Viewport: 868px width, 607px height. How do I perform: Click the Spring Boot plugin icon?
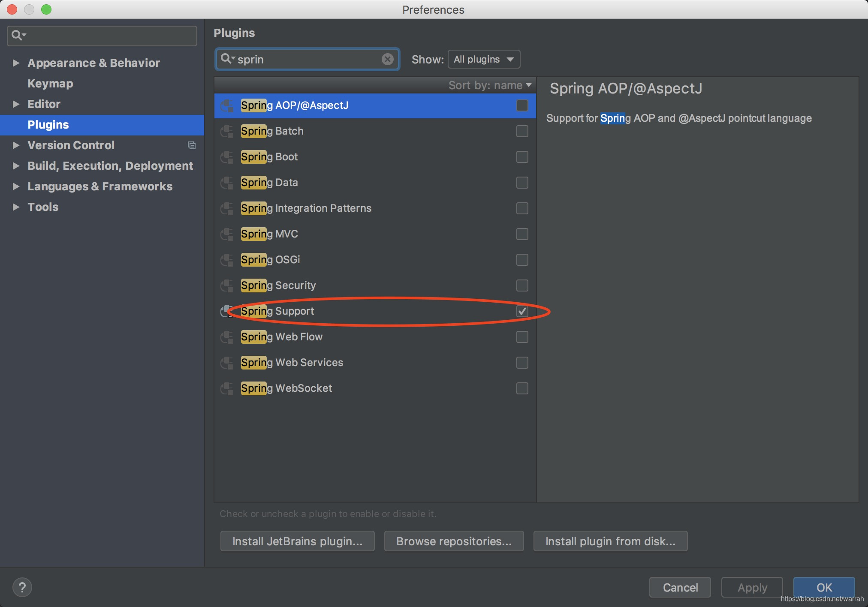pos(227,157)
